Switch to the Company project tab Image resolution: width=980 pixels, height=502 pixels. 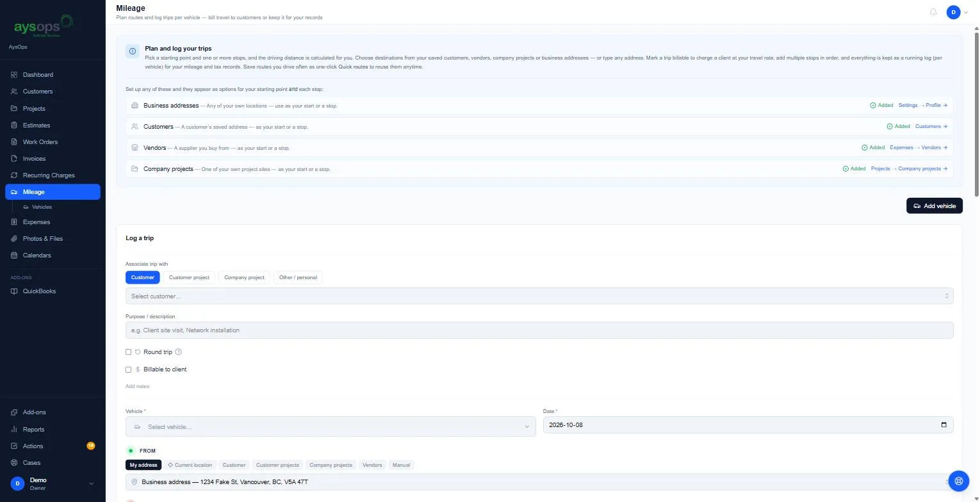click(244, 277)
